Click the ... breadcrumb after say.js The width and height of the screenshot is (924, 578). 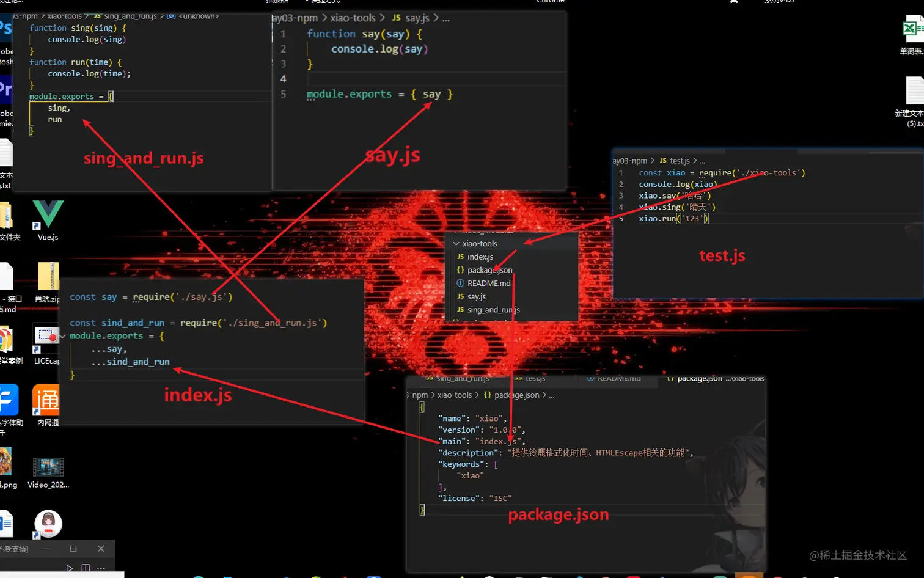tap(446, 18)
